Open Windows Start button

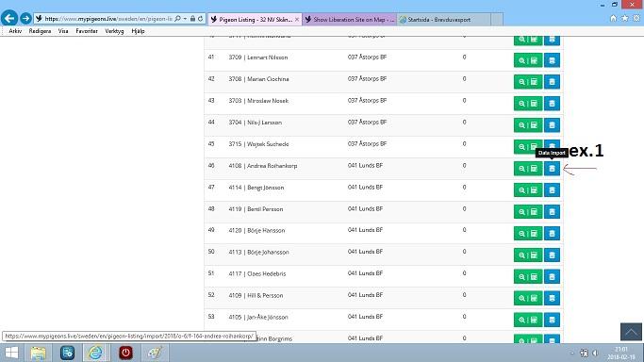11,353
